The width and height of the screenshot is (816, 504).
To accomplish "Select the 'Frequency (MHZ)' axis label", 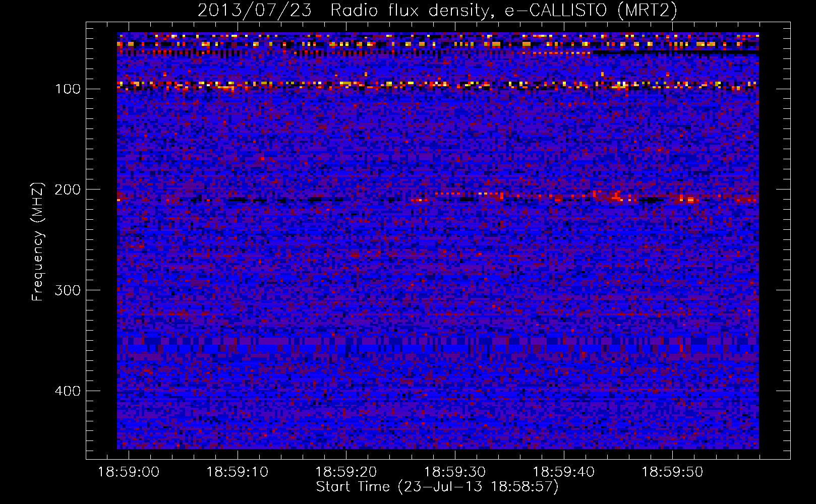I will [38, 241].
